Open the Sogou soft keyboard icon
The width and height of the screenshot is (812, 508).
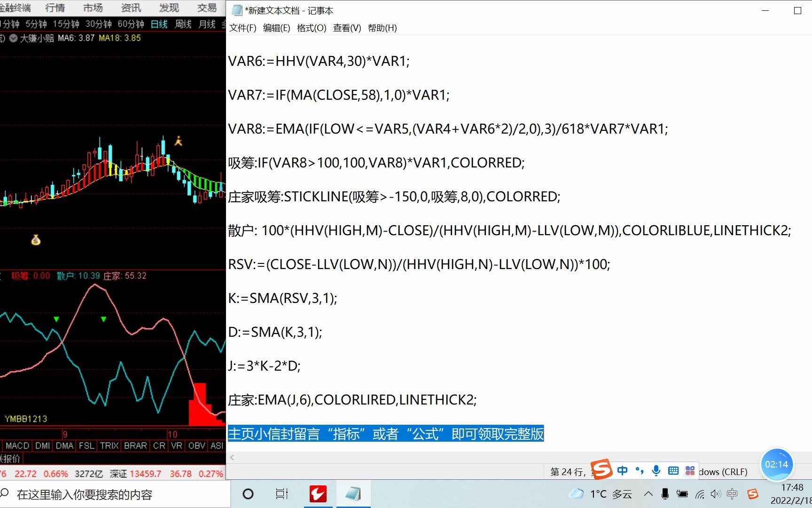click(673, 470)
